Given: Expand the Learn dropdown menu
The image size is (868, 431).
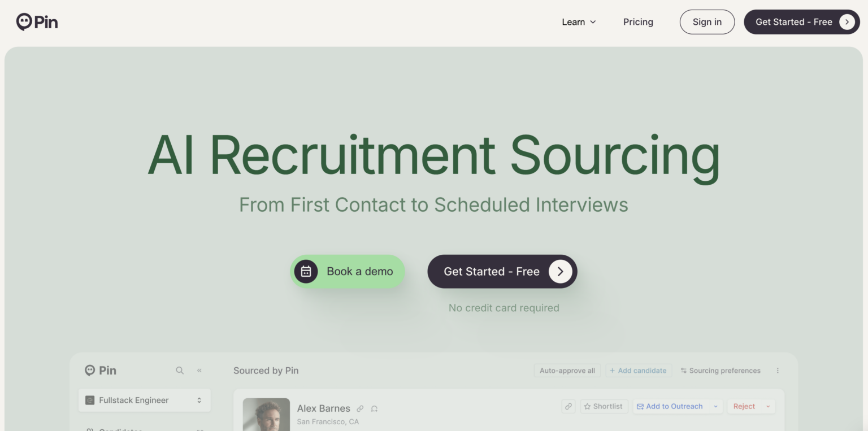Looking at the screenshot, I should click(x=579, y=22).
